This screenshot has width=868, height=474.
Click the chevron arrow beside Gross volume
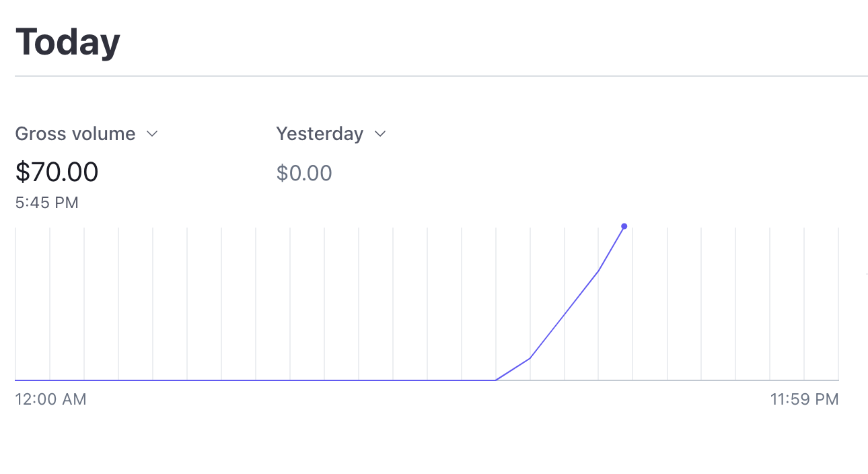[x=152, y=134]
